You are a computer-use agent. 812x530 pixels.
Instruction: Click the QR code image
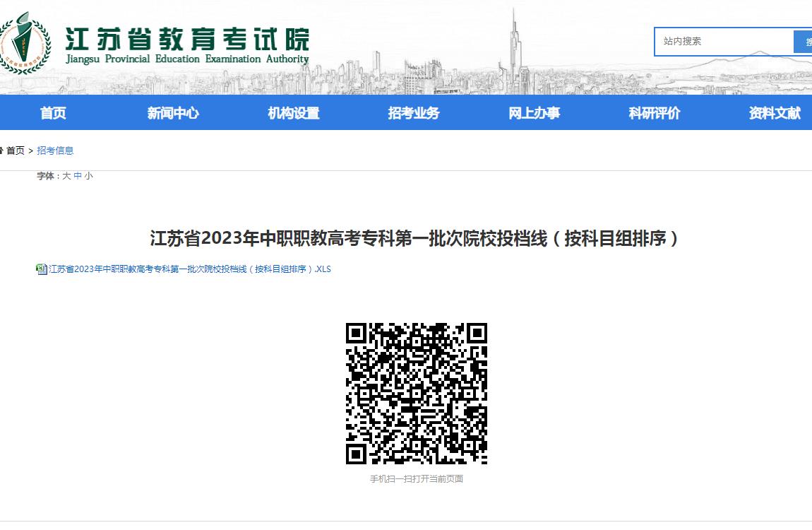tap(417, 393)
